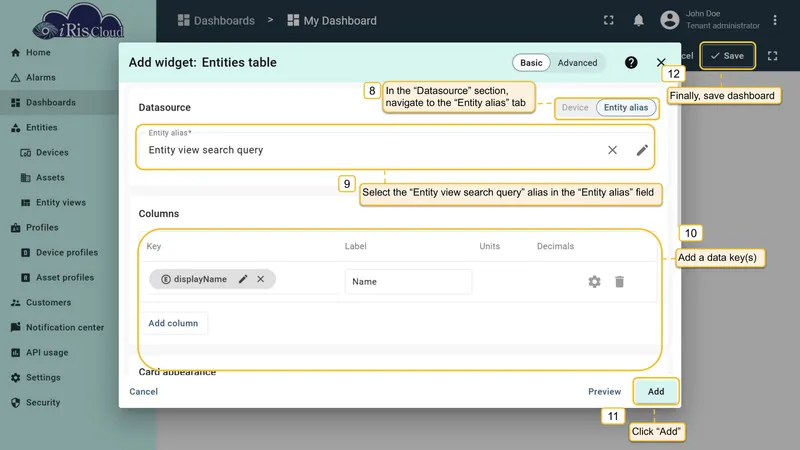
Task: Click the Assets building icon
Action: pyautogui.click(x=26, y=178)
